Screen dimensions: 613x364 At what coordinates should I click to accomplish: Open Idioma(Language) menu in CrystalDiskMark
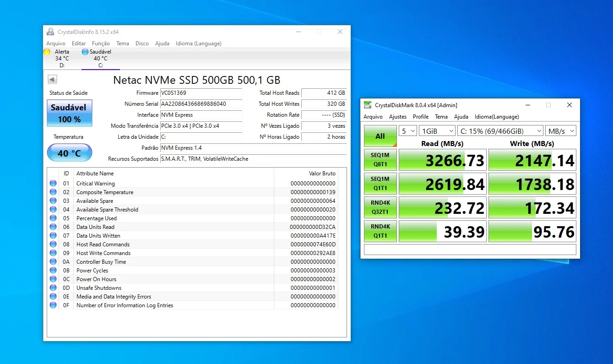(x=497, y=117)
